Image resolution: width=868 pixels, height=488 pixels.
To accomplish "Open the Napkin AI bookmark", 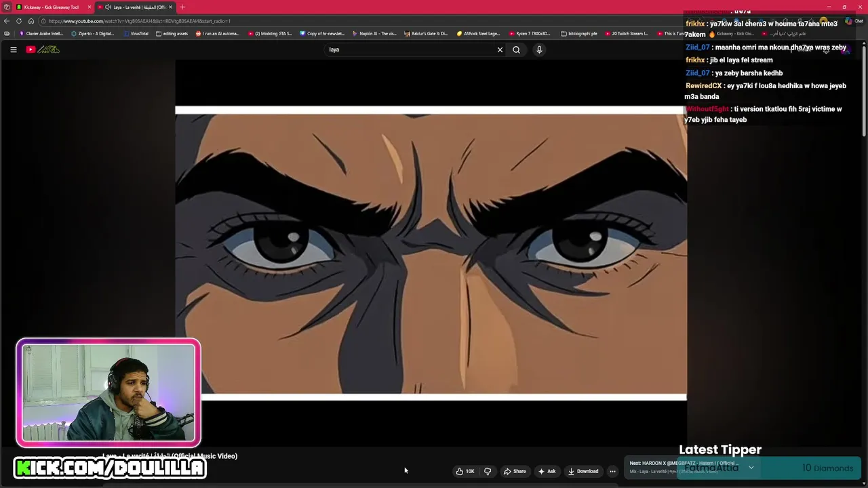I will pos(374,33).
